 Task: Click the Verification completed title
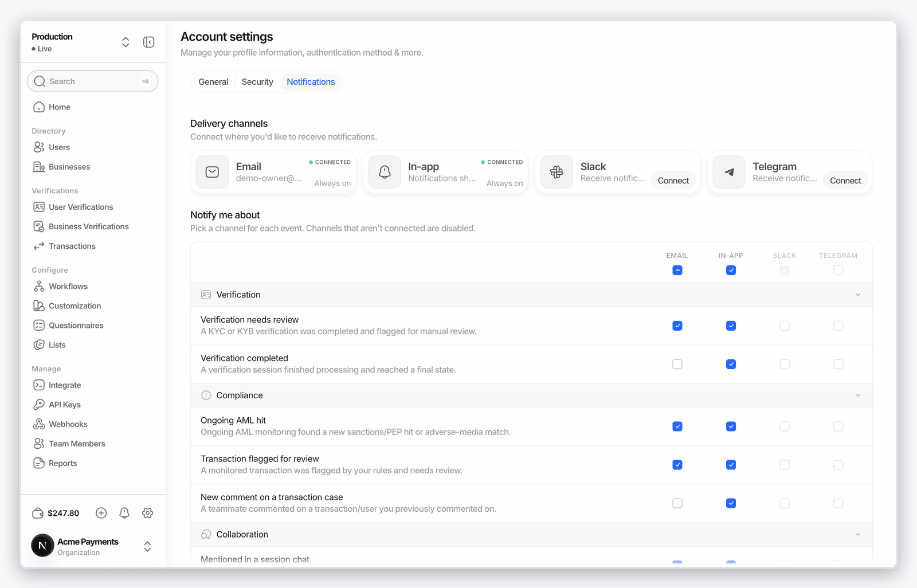(244, 358)
